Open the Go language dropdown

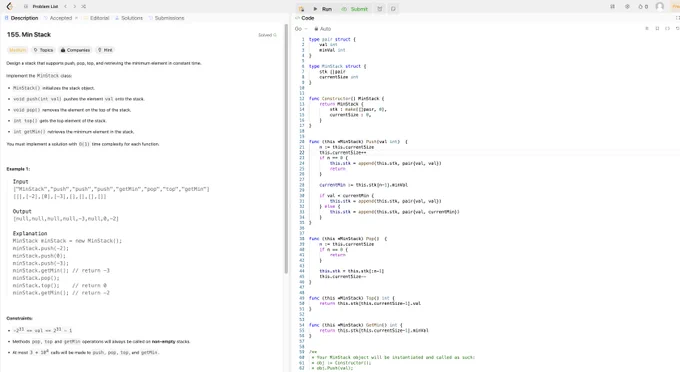click(301, 29)
